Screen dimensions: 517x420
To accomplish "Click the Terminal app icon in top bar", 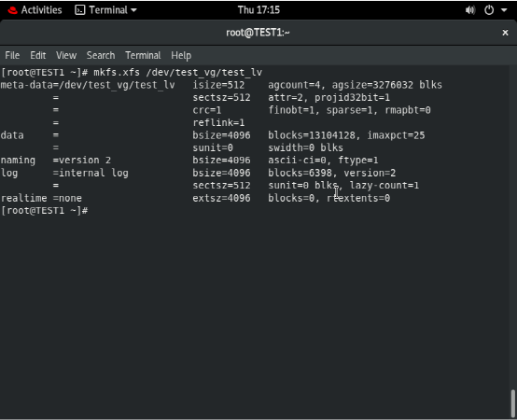I will click(x=80, y=10).
